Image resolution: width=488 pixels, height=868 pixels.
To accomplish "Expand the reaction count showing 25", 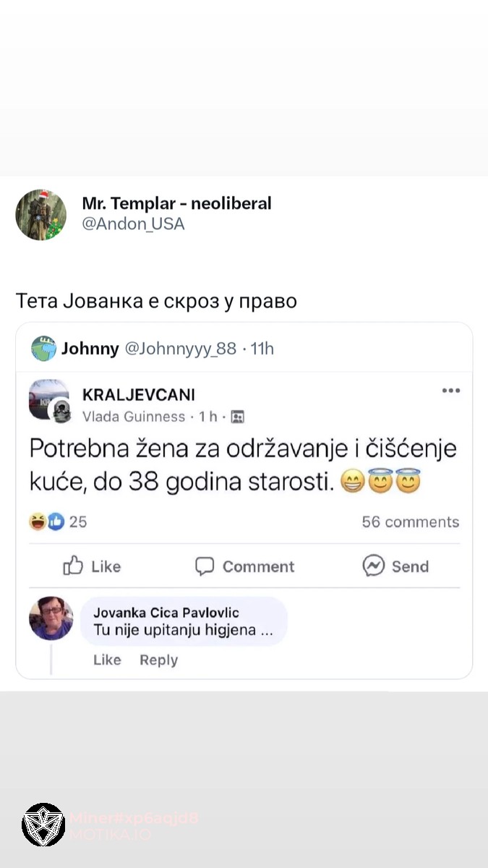I will point(77,522).
